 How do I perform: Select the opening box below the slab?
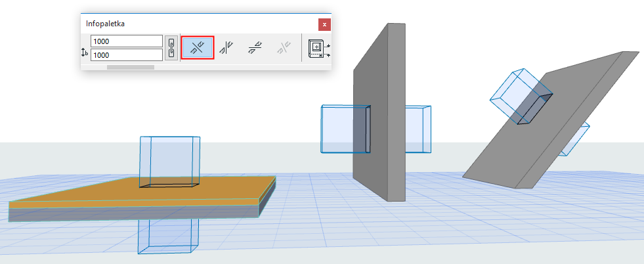pyautogui.click(x=168, y=236)
